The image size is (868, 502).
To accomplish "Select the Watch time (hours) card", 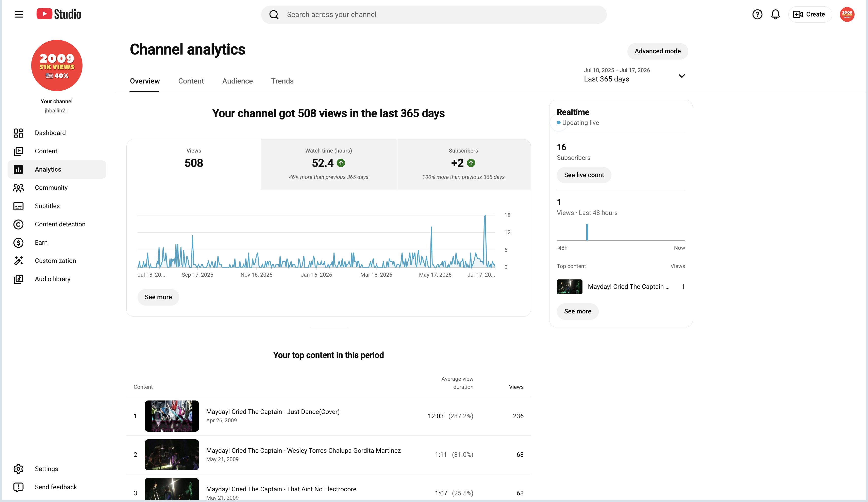I will pos(329,164).
